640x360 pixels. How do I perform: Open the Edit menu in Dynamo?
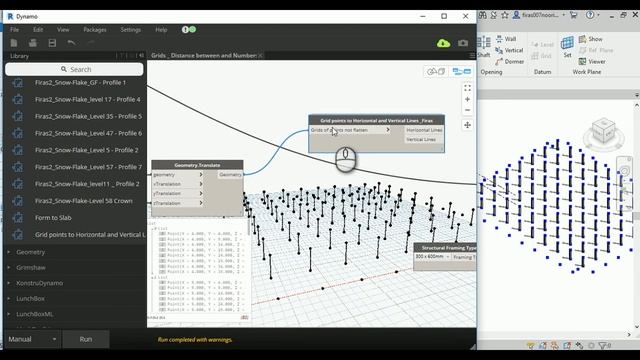pos(38,29)
